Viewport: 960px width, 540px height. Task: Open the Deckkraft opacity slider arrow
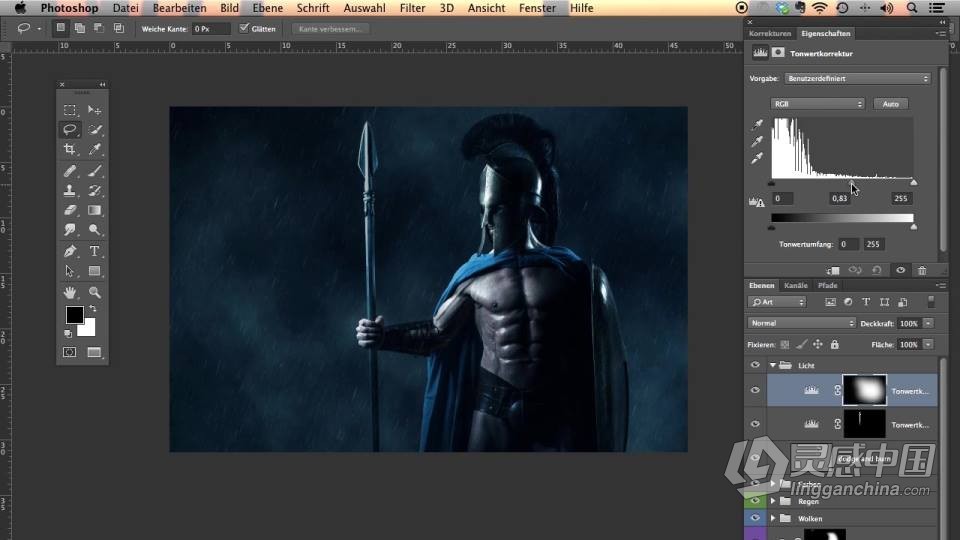coord(929,323)
